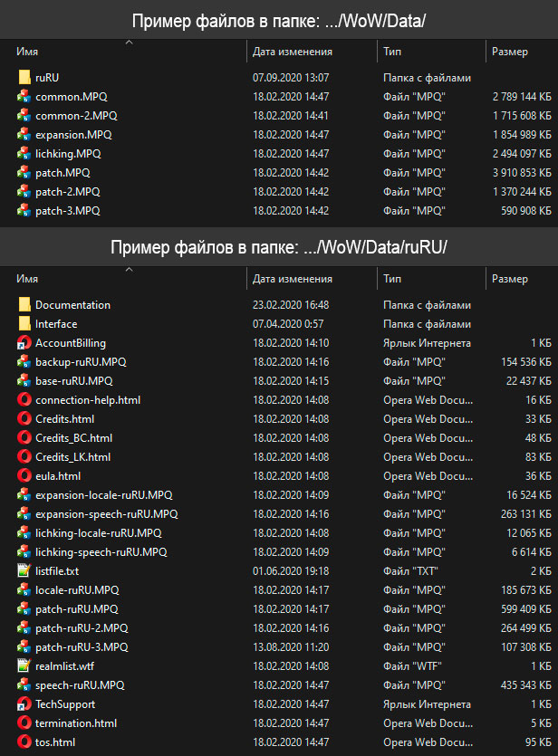Click the common.MPQ file icon
Screen dimensions: 558x756
(24, 97)
